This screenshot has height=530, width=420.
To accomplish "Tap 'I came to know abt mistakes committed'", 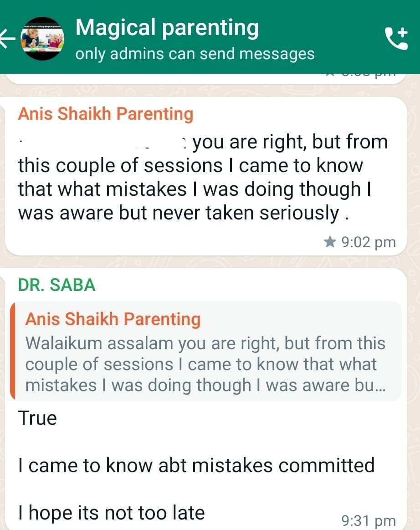I will pyautogui.click(x=196, y=465).
